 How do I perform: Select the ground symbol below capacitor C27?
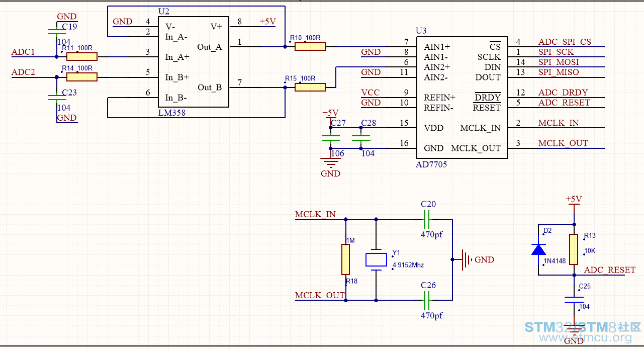[331, 162]
